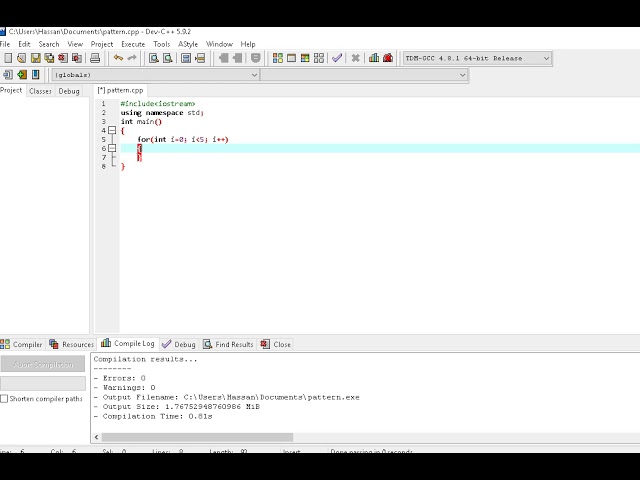Save the file using the floppy disk icon
Image resolution: width=640 pixels, height=480 pixels.
36,58
